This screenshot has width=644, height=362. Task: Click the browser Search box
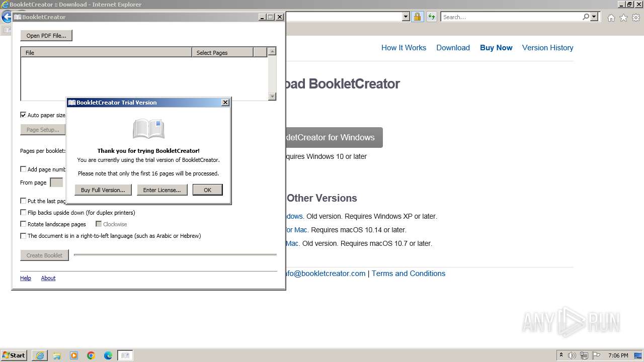click(511, 17)
